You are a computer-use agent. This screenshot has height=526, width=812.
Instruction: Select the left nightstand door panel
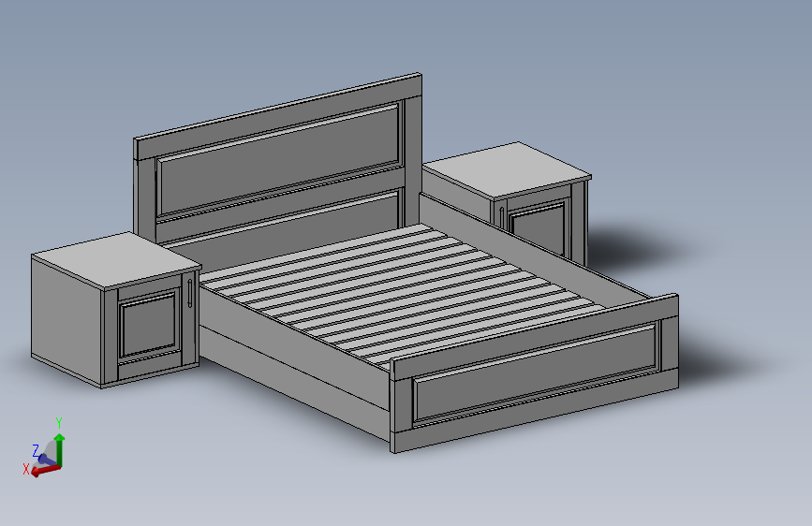[x=149, y=325]
